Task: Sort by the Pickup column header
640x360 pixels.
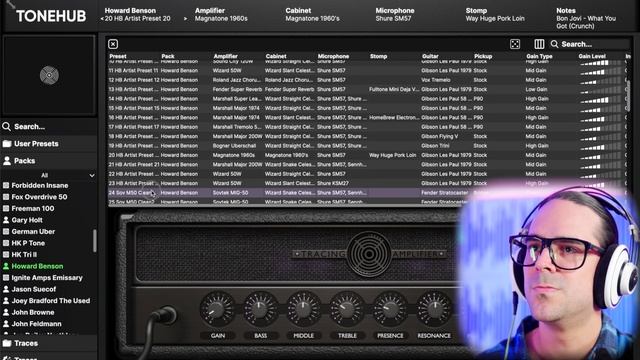Action: pos(483,56)
